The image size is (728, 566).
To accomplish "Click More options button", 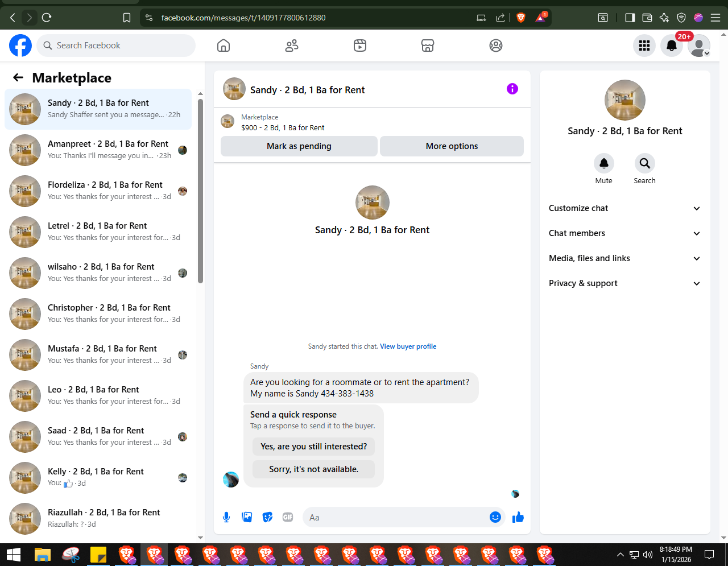I will (x=452, y=146).
